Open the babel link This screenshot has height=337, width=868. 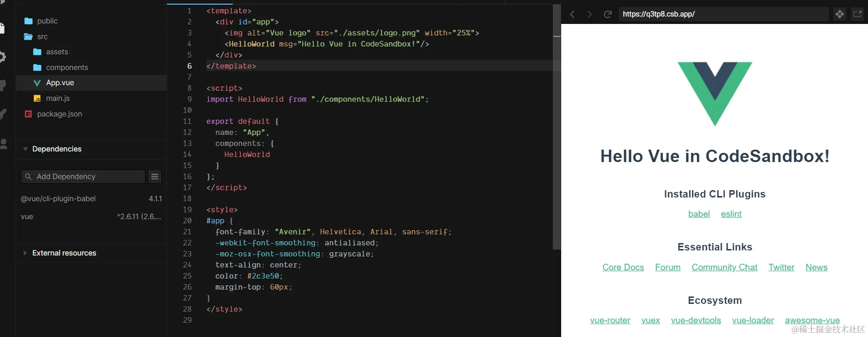[699, 214]
